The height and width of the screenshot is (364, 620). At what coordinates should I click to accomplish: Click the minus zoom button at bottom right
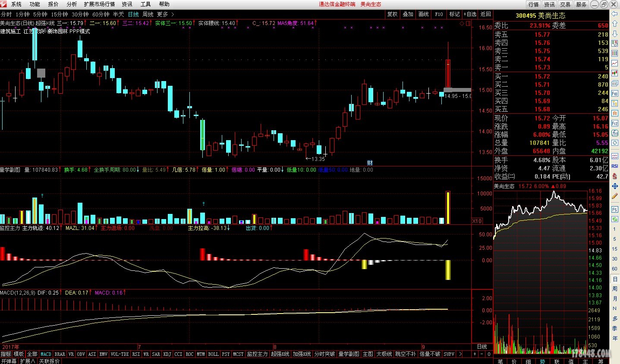pyautogui.click(x=482, y=354)
